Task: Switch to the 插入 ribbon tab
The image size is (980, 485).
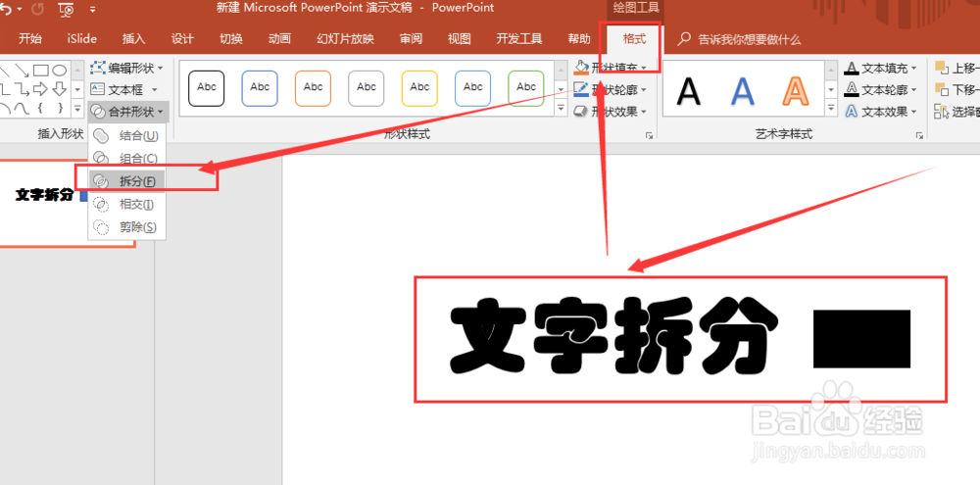Action: pos(133,39)
